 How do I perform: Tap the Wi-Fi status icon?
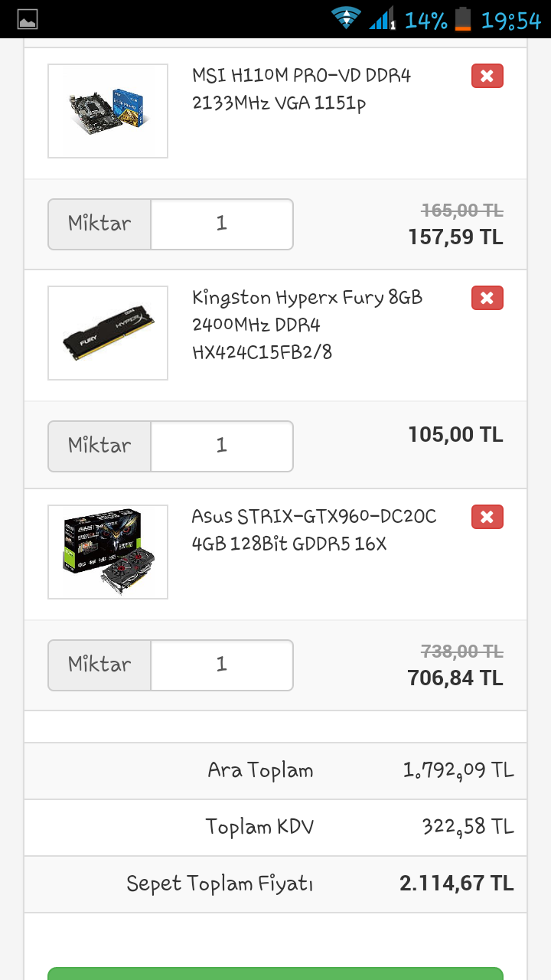click(346, 19)
